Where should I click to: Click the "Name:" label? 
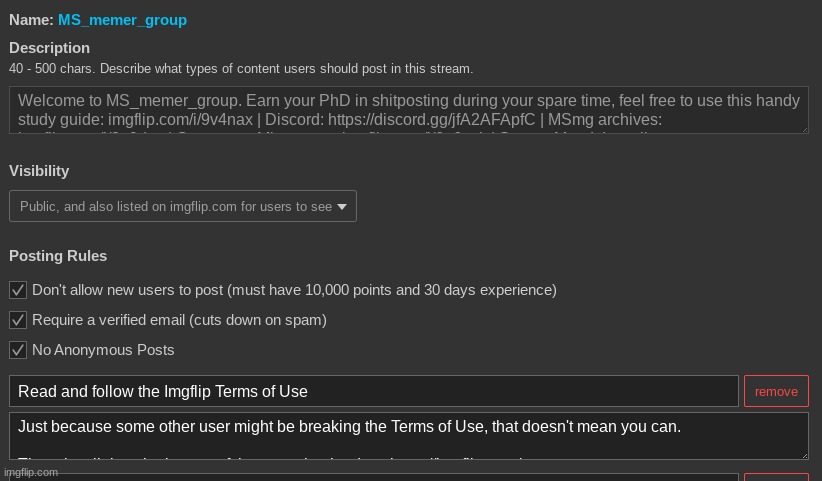31,20
